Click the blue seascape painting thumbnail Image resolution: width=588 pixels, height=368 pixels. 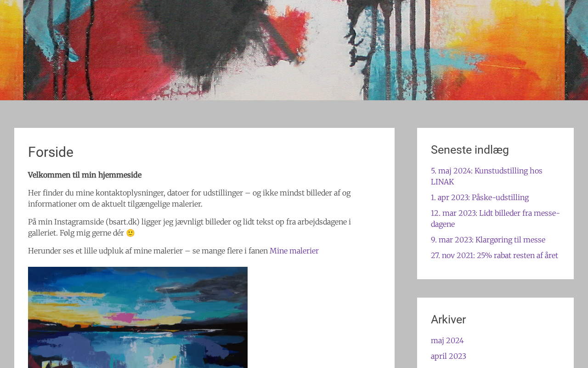tap(138, 317)
